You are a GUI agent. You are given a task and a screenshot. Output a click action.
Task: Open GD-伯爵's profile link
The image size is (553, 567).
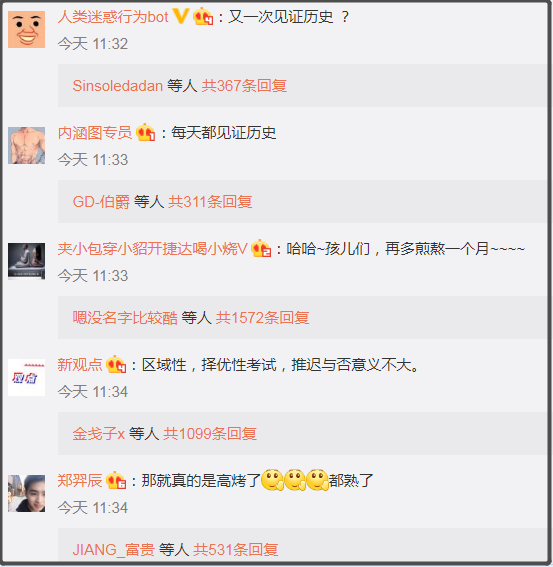pyautogui.click(x=101, y=202)
